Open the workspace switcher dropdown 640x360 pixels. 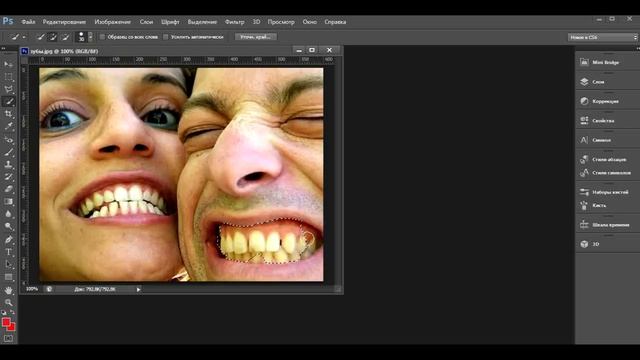tap(603, 37)
